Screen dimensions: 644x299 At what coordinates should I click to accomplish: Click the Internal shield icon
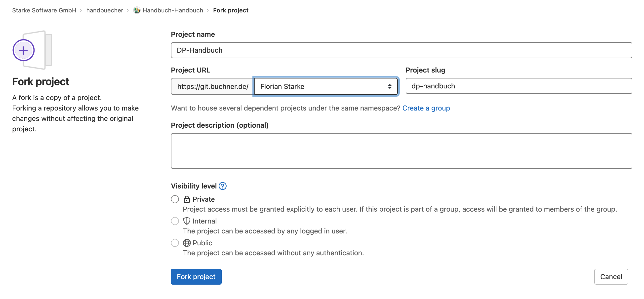[187, 221]
